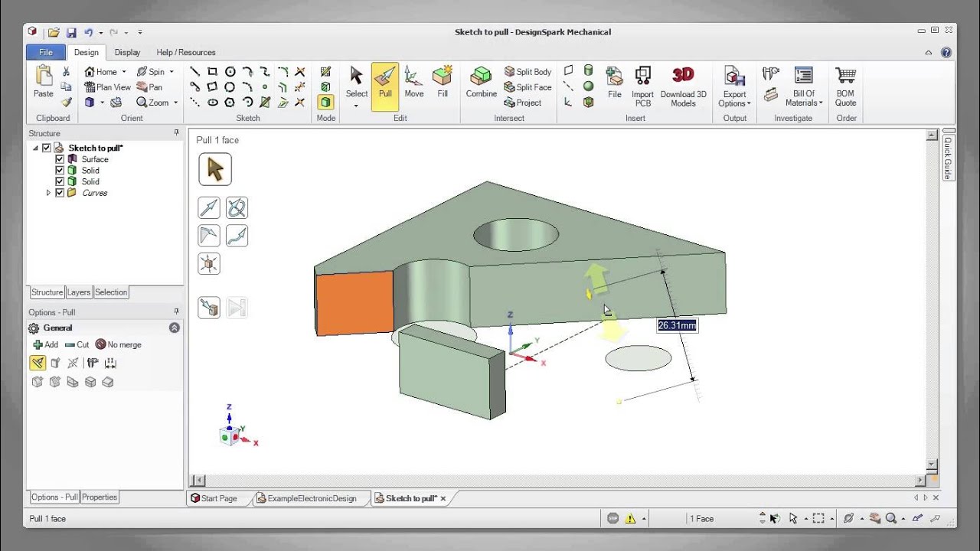Enable the Add option in Pull options
The width and height of the screenshot is (980, 551).
point(45,344)
